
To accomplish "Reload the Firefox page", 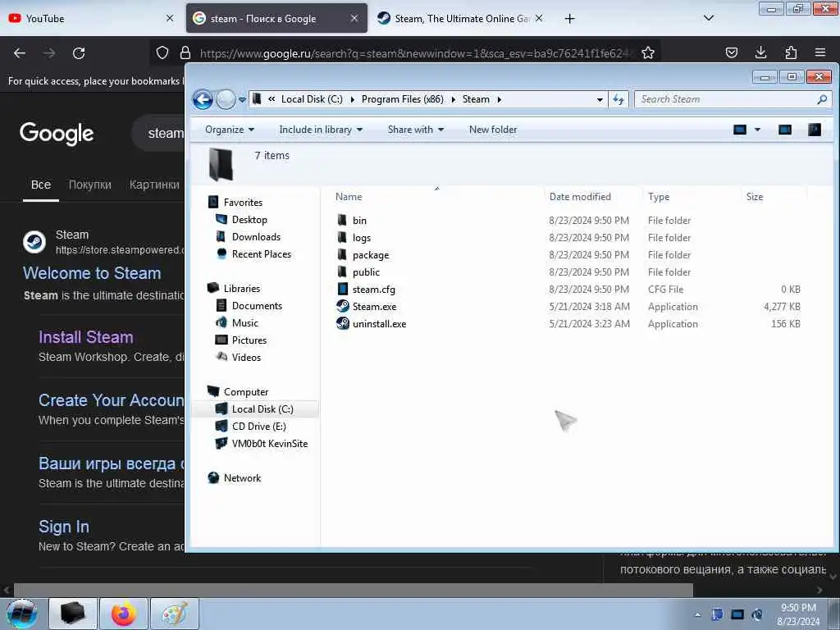I will 79,53.
